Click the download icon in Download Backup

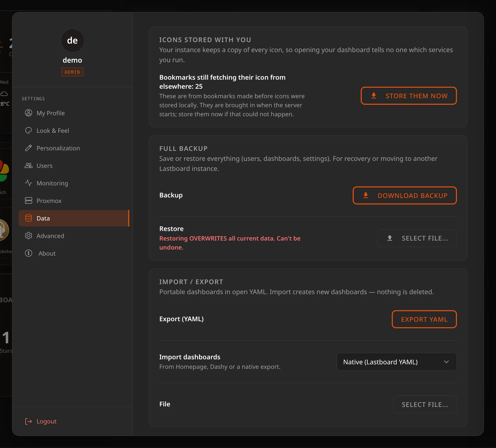pos(366,195)
